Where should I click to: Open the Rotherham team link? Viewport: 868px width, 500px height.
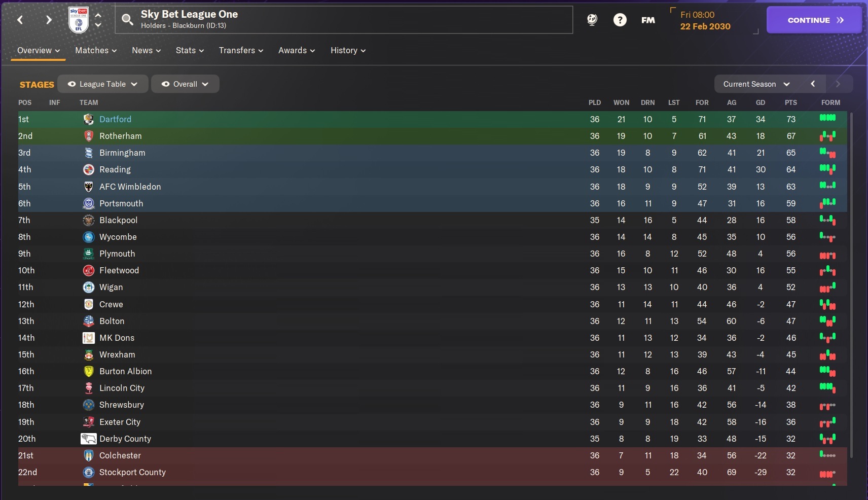click(x=121, y=136)
